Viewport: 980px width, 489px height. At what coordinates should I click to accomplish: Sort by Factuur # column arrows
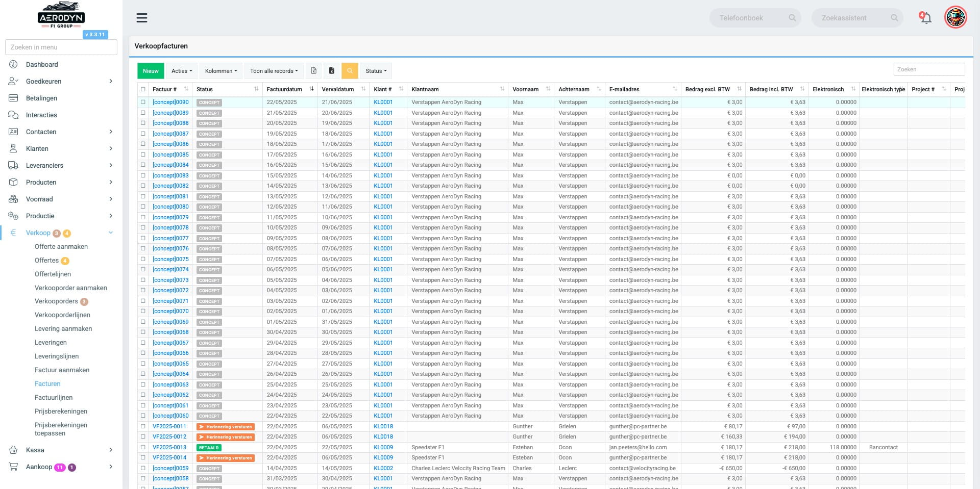click(186, 89)
